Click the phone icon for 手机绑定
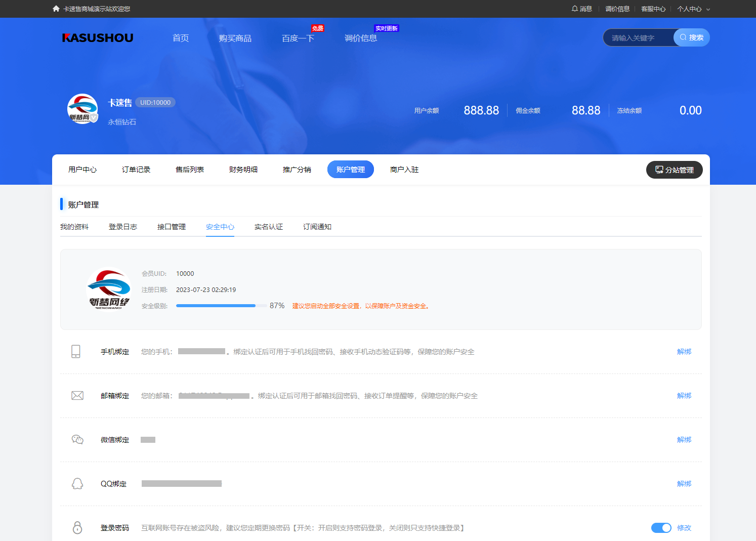 [76, 352]
